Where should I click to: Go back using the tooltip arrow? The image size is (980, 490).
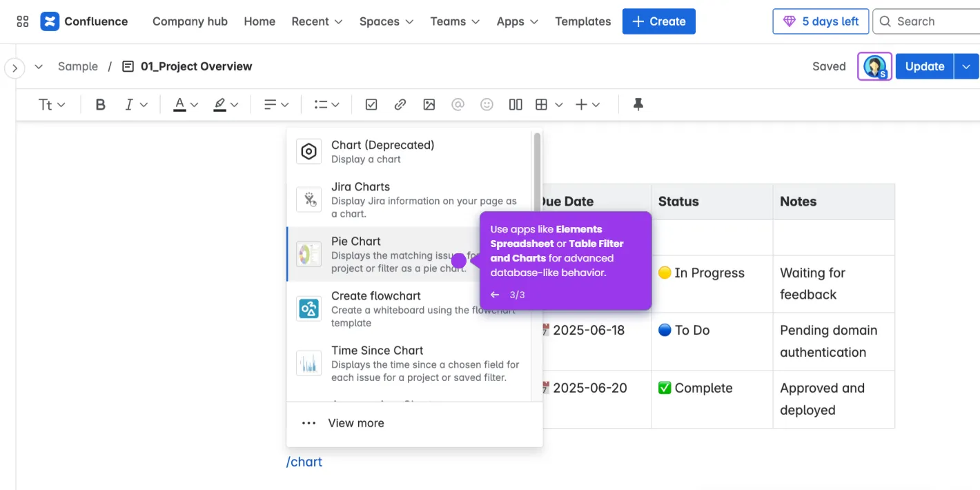pos(495,295)
